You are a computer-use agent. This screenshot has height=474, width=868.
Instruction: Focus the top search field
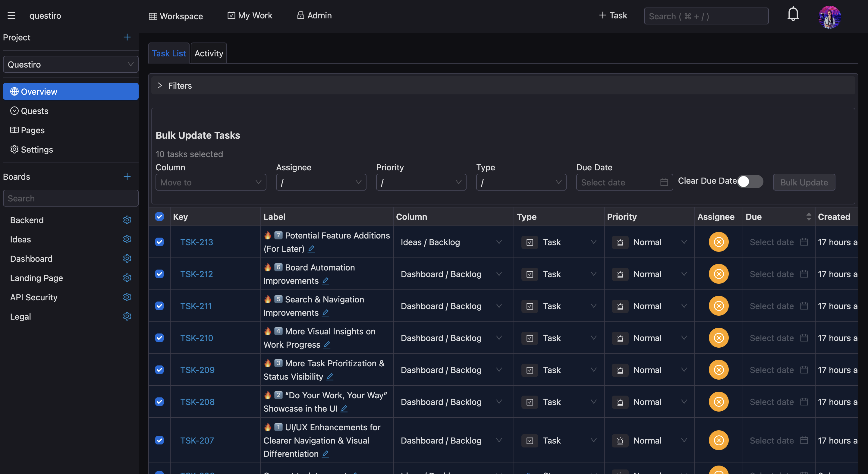coord(706,16)
